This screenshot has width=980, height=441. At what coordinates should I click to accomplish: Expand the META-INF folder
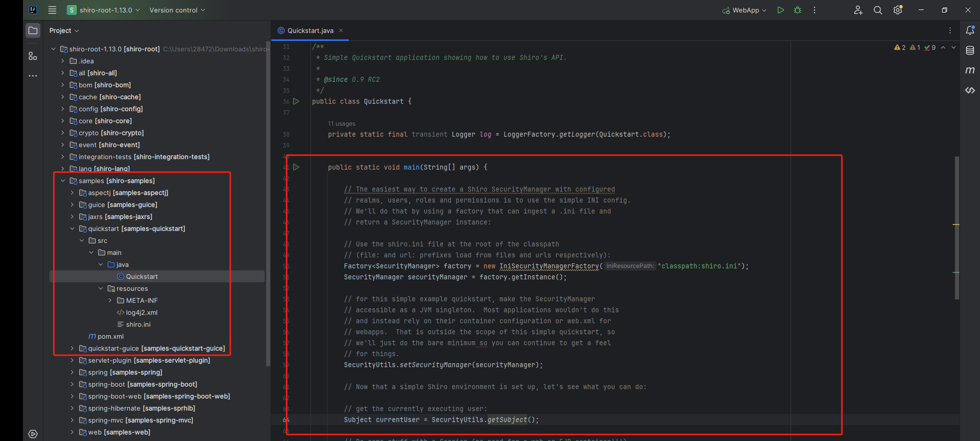pyautogui.click(x=110, y=300)
